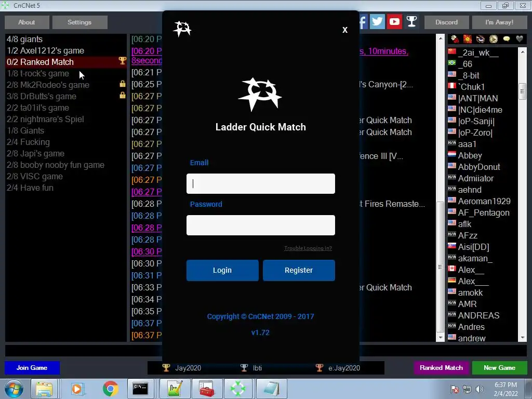Select player |ANT|MAN in user list
The width and height of the screenshot is (532, 399).
coord(483,98)
